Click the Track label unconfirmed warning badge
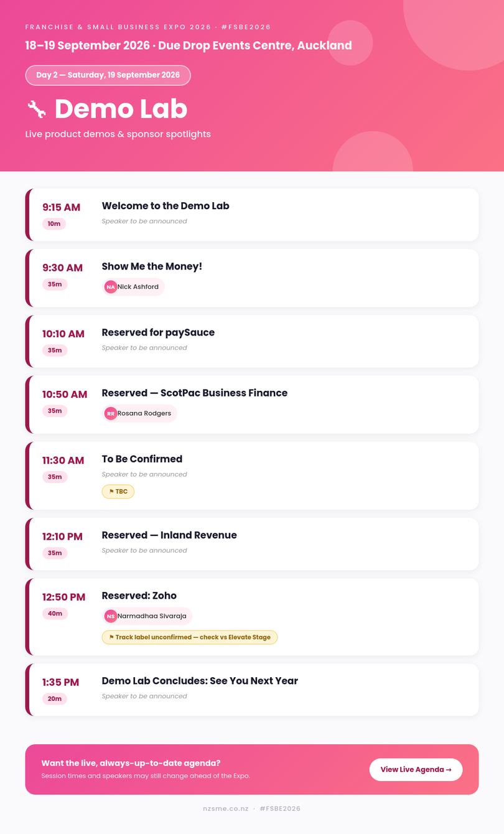Image resolution: width=504 pixels, height=834 pixels. point(190,637)
